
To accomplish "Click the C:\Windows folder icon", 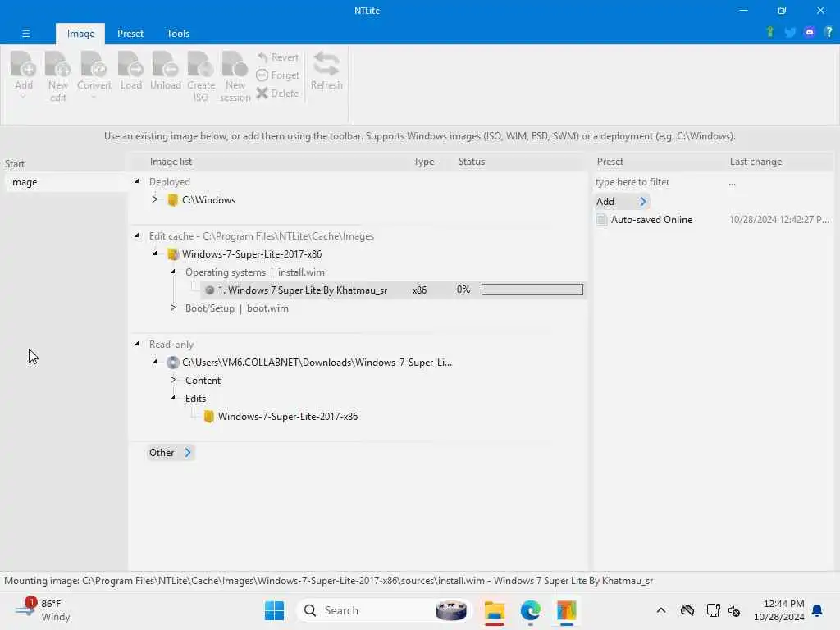I will [172, 200].
